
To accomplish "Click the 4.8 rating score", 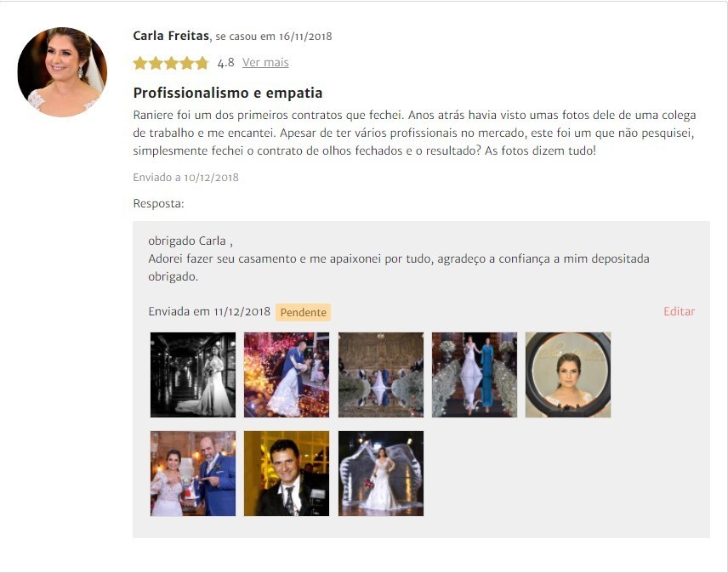I will (x=225, y=63).
